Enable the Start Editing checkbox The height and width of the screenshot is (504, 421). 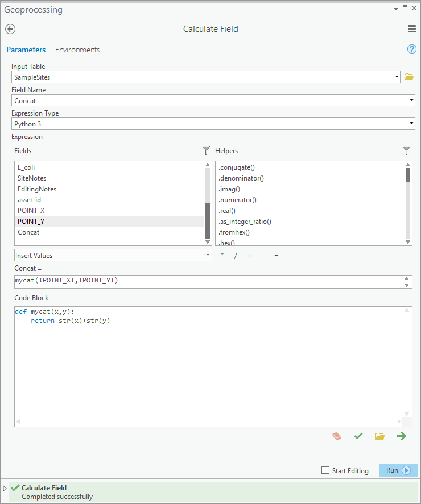(x=325, y=470)
